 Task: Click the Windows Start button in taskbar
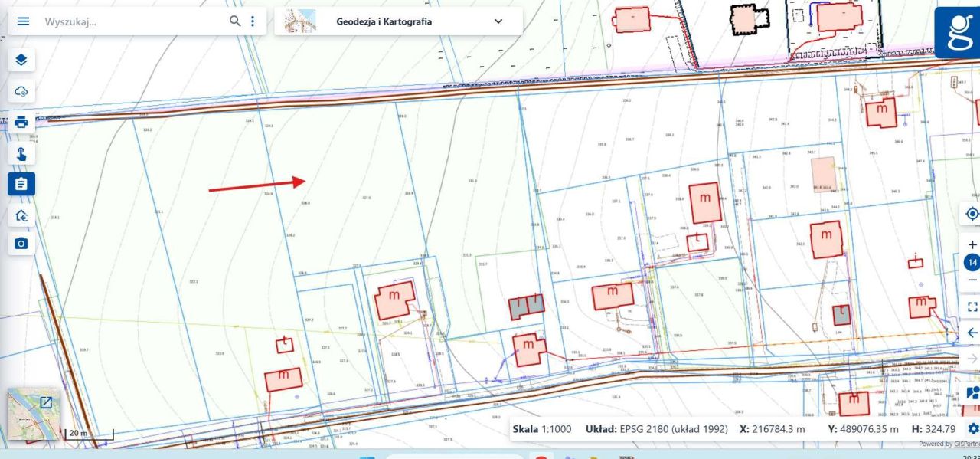click(367, 457)
